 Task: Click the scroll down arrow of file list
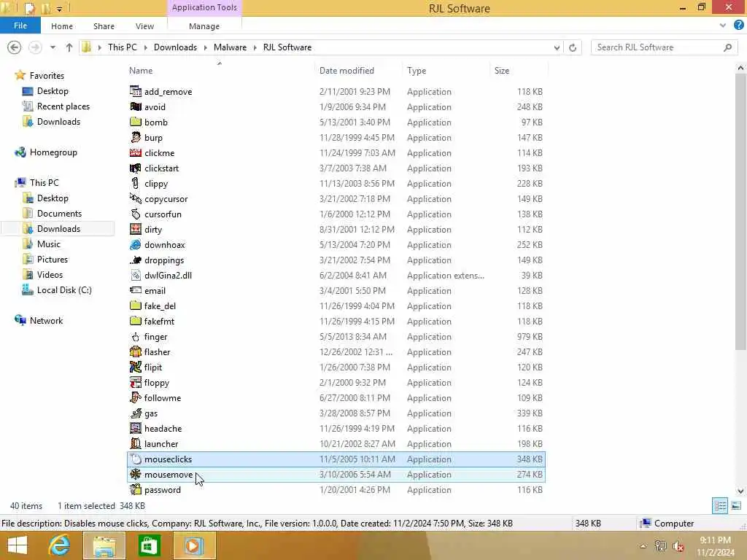tap(740, 491)
